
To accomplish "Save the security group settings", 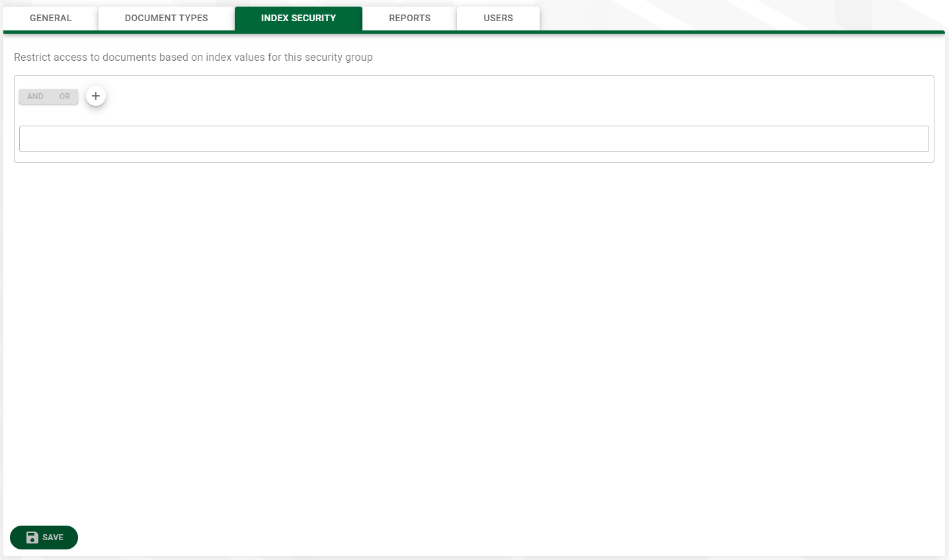I will [x=44, y=538].
